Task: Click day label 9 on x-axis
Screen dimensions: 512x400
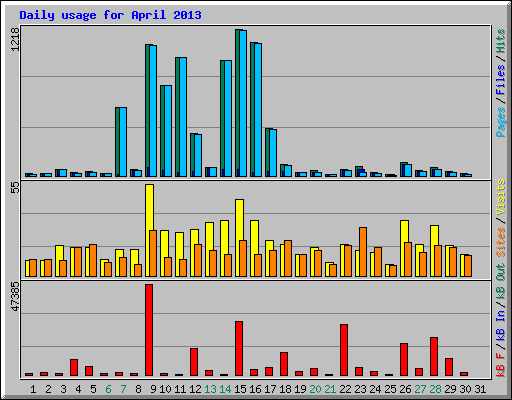Action: coord(153,389)
